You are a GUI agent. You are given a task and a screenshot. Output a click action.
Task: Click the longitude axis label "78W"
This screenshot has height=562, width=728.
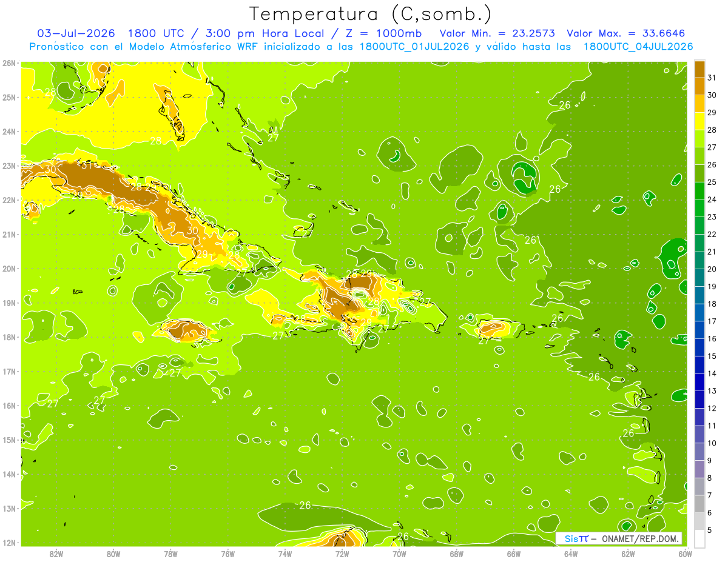(x=170, y=554)
